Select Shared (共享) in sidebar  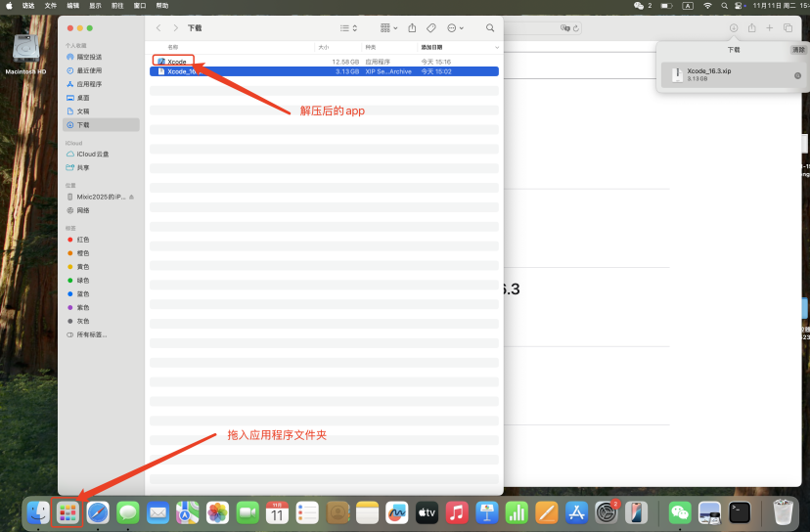point(101,167)
